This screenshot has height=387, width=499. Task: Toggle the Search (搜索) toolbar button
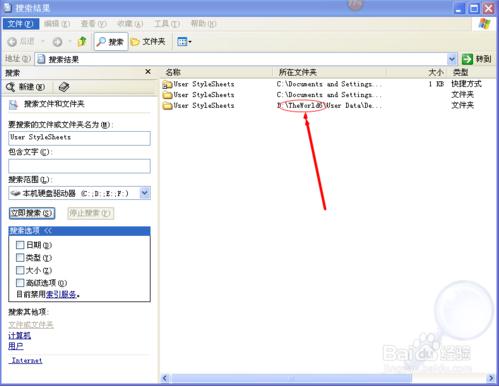(x=111, y=42)
